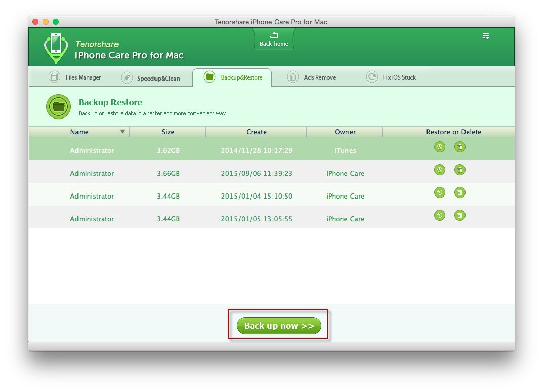Delete the 2015/01/05 backup
Image resolution: width=543 pixels, height=392 pixels.
click(459, 216)
